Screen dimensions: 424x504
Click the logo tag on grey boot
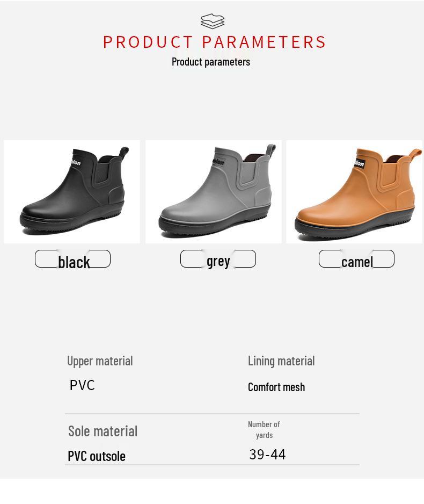point(218,162)
